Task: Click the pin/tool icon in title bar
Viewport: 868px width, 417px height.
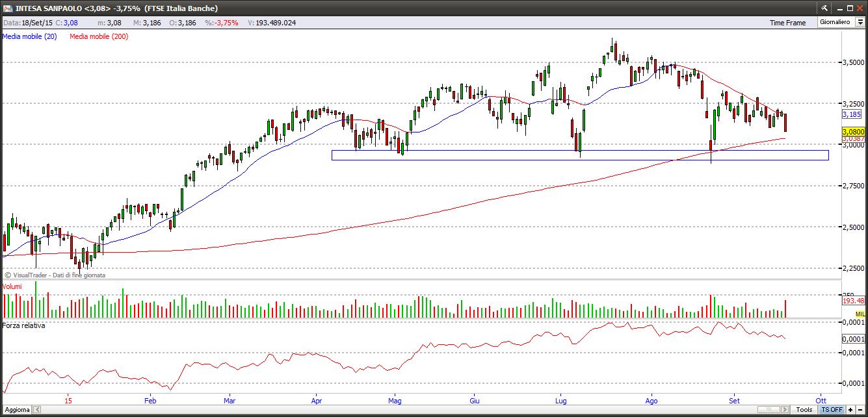Action: [824, 8]
